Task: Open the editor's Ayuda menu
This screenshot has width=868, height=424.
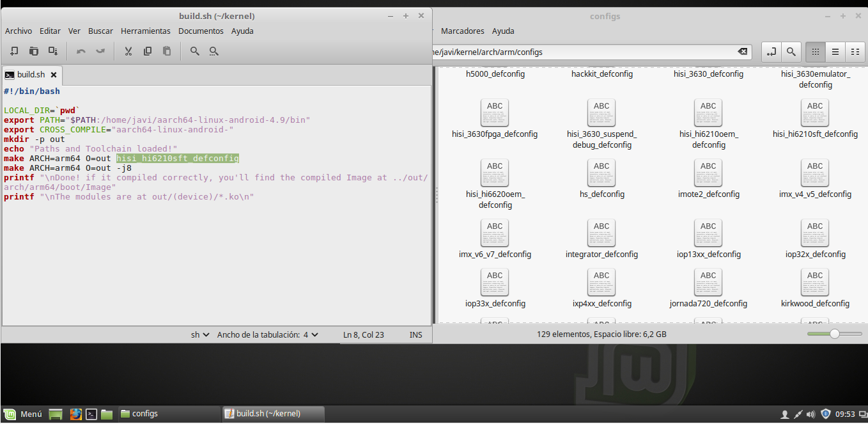Action: pos(242,31)
